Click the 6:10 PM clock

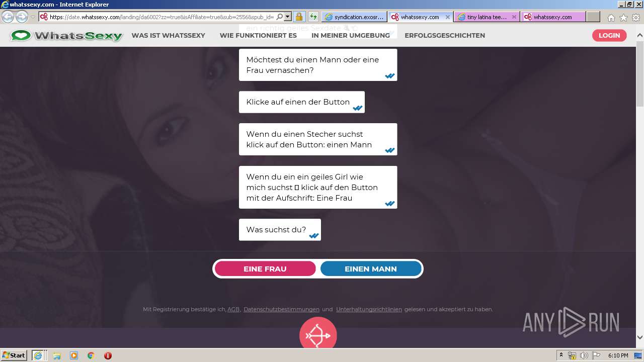pos(618,355)
